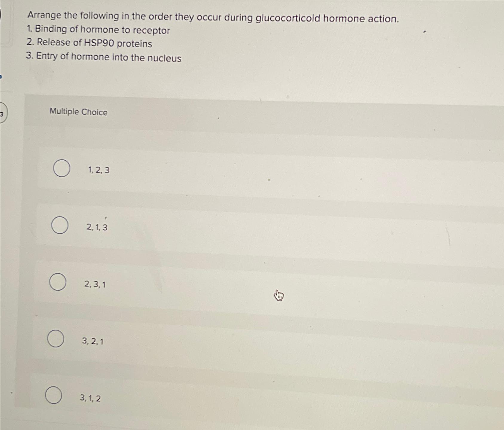504x430 pixels.
Task: Click the Multiple Choice heading
Action: coord(78,112)
